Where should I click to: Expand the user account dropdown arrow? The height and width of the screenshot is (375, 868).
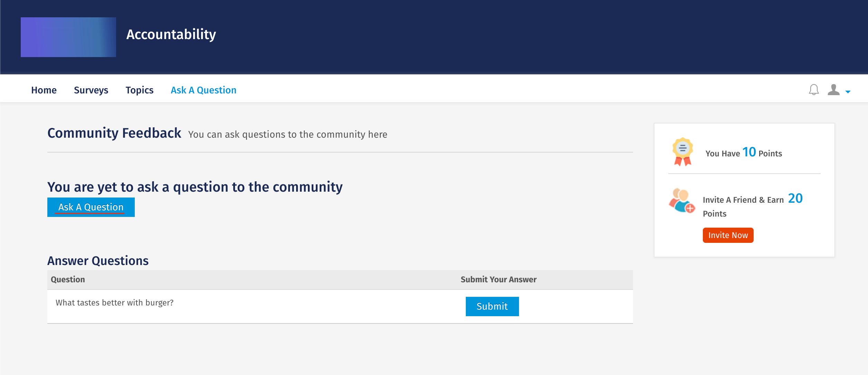click(x=848, y=92)
